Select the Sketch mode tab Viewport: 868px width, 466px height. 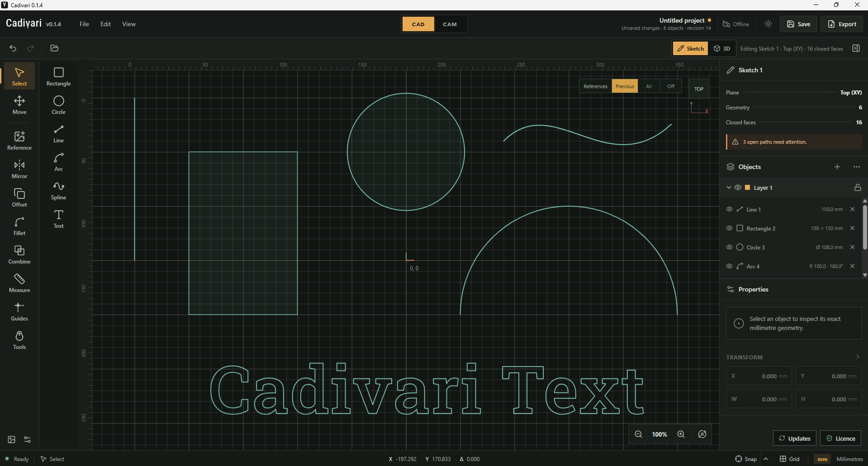[691, 48]
